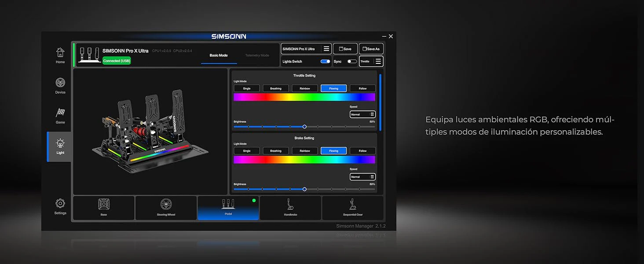The height and width of the screenshot is (264, 644).
Task: Open the Home sidebar icon
Action: pos(60,52)
